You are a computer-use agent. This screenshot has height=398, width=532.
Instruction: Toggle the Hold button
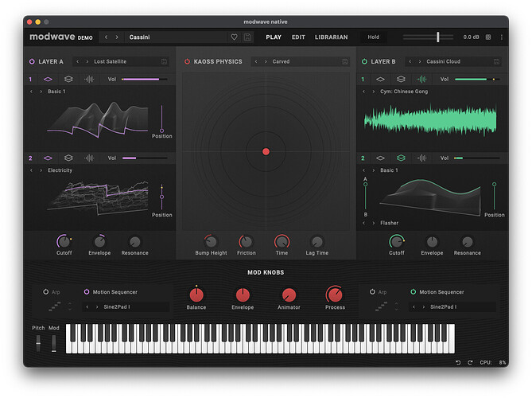click(x=373, y=37)
